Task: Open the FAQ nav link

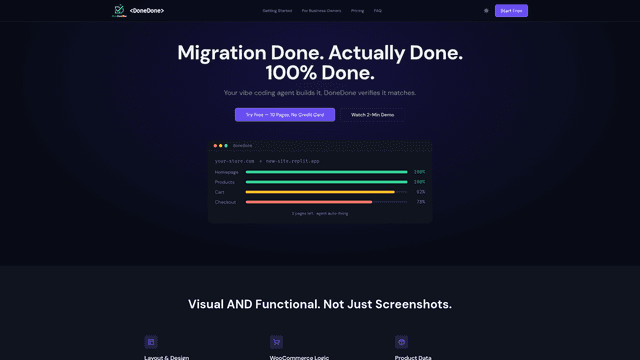Action: click(378, 11)
